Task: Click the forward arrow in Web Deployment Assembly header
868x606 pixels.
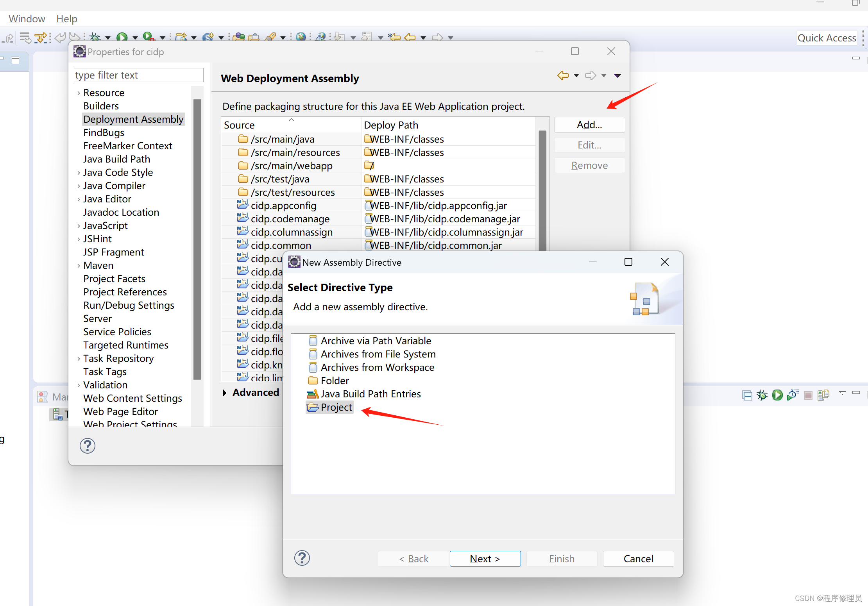Action: coord(591,75)
